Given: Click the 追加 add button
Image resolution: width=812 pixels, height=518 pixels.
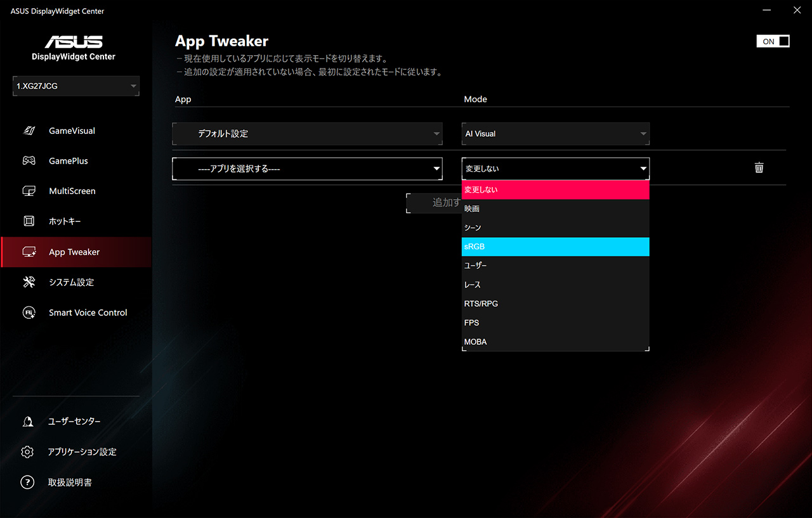Looking at the screenshot, I should coord(434,203).
